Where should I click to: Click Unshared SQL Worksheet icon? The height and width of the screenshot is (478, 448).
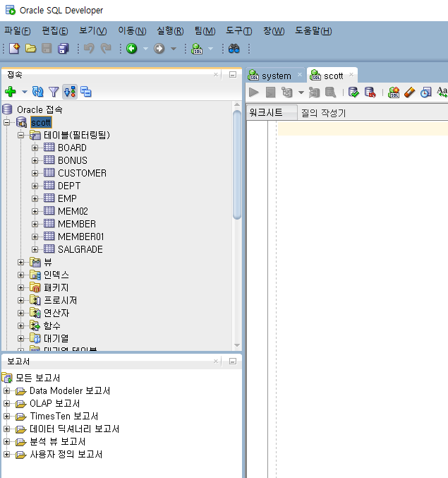click(x=394, y=92)
